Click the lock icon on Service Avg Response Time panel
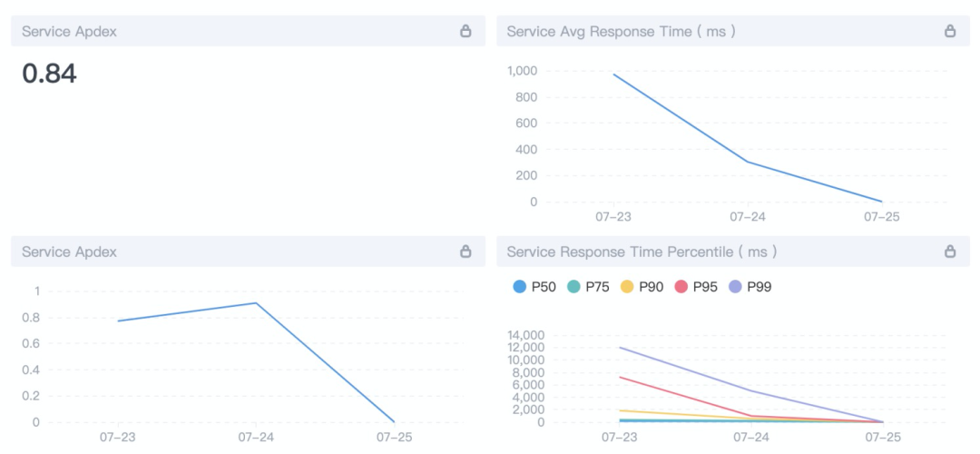 click(x=950, y=31)
